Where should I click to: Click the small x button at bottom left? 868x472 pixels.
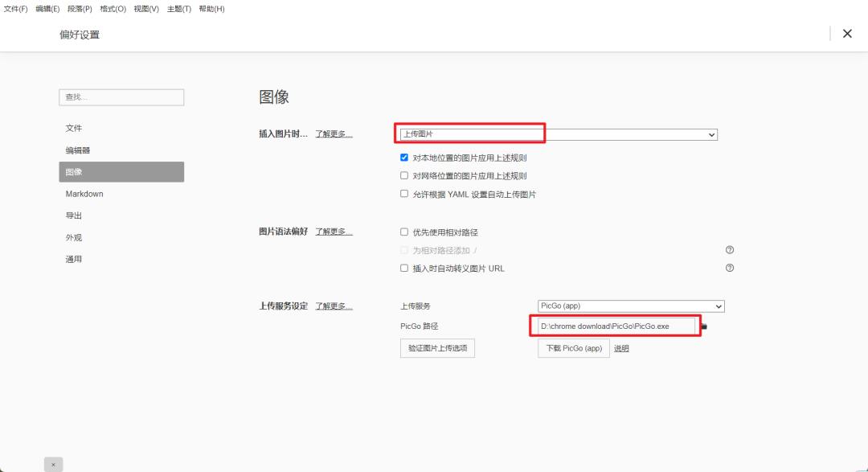(54, 464)
